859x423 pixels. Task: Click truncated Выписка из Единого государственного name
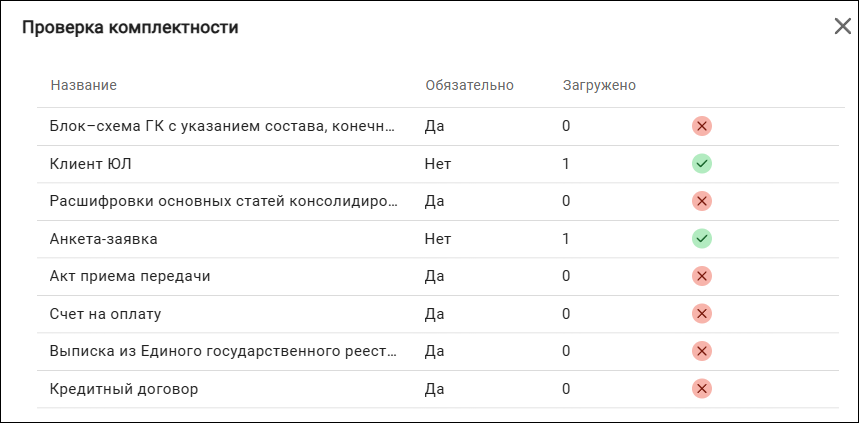click(x=223, y=351)
